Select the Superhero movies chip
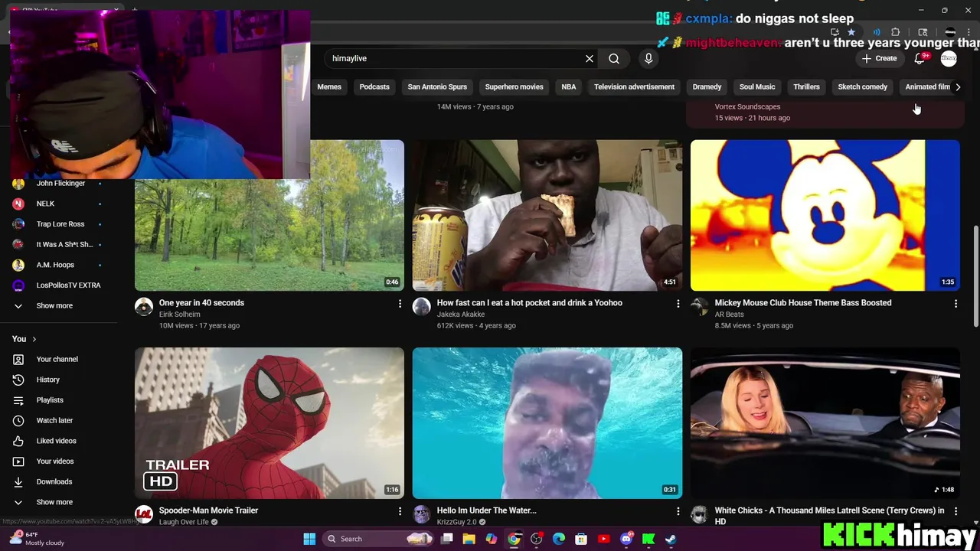Viewport: 980px width, 551px height. (x=514, y=87)
